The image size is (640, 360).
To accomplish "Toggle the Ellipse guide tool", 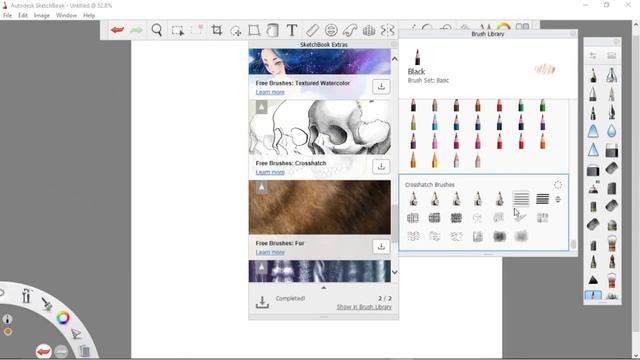I will click(331, 30).
